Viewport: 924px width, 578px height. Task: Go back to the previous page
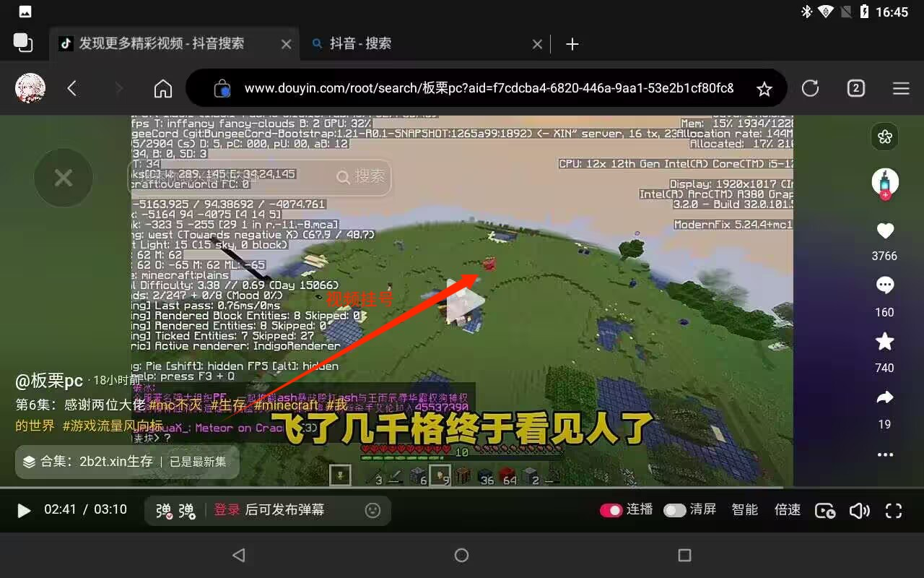point(71,88)
